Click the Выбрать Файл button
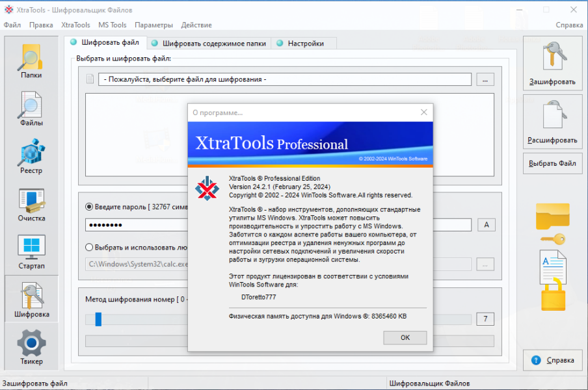Image resolution: width=588 pixels, height=390 pixels. click(x=552, y=163)
